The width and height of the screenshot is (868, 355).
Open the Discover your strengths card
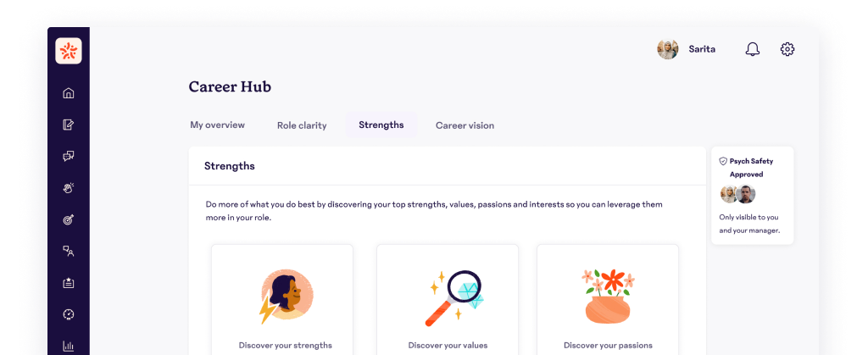[x=282, y=300]
